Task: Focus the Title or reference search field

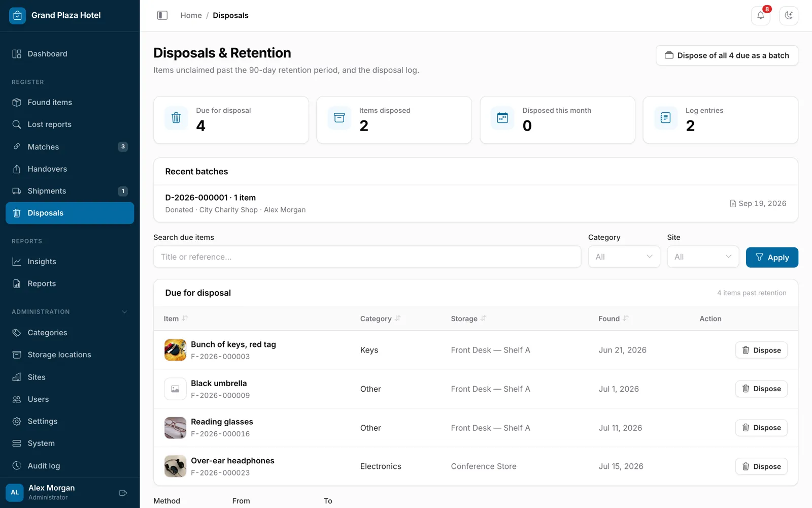Action: [367, 257]
